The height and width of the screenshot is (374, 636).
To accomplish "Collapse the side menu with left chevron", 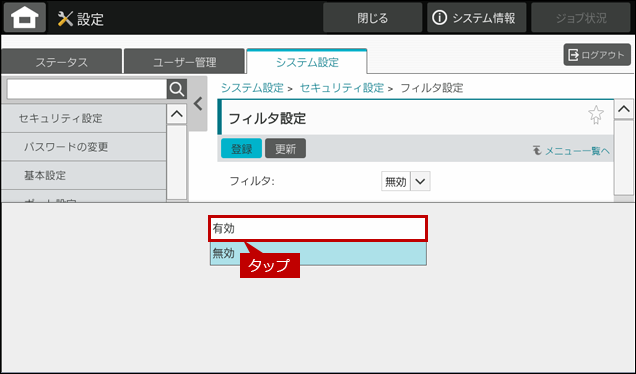I will point(198,104).
